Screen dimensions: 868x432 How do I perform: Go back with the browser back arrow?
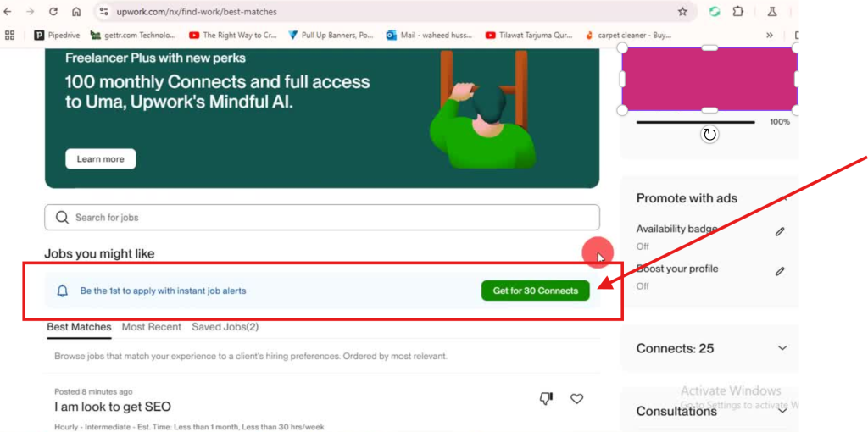(8, 12)
